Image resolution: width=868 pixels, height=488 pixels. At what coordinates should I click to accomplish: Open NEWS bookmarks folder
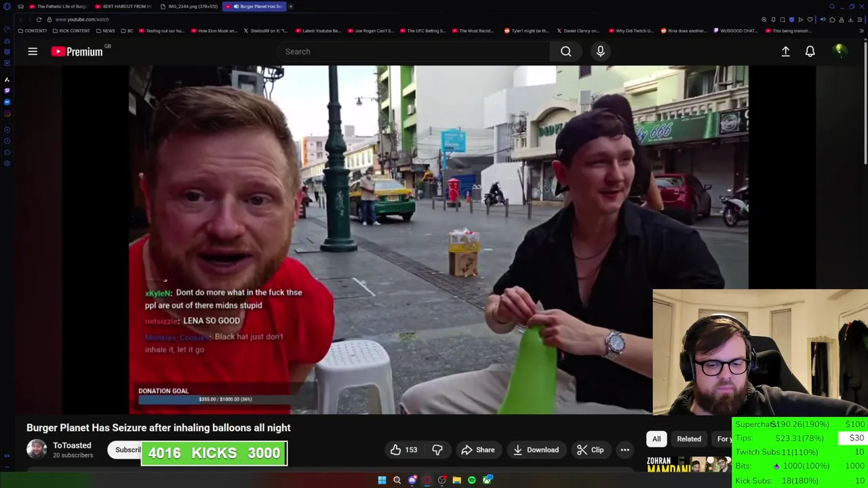pyautogui.click(x=106, y=30)
